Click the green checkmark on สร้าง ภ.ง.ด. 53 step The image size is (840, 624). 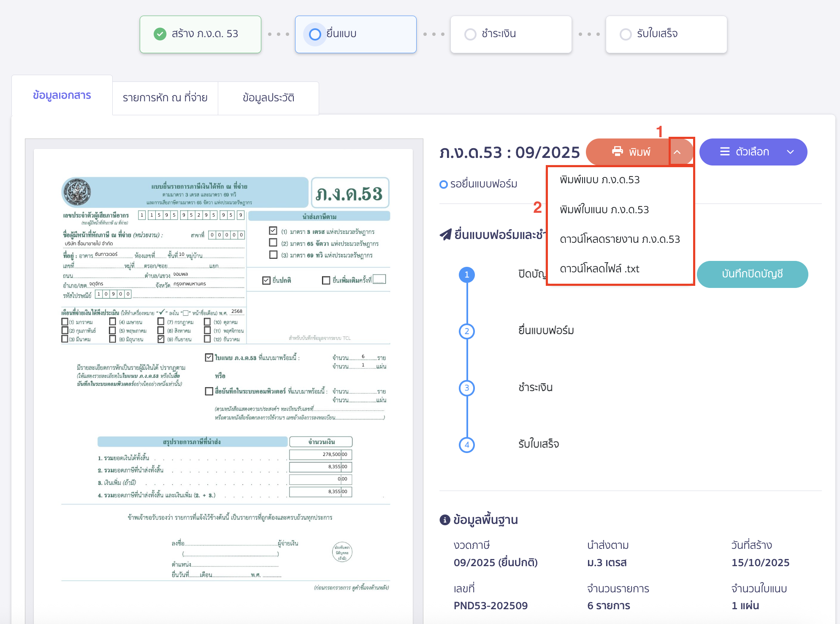pos(160,34)
